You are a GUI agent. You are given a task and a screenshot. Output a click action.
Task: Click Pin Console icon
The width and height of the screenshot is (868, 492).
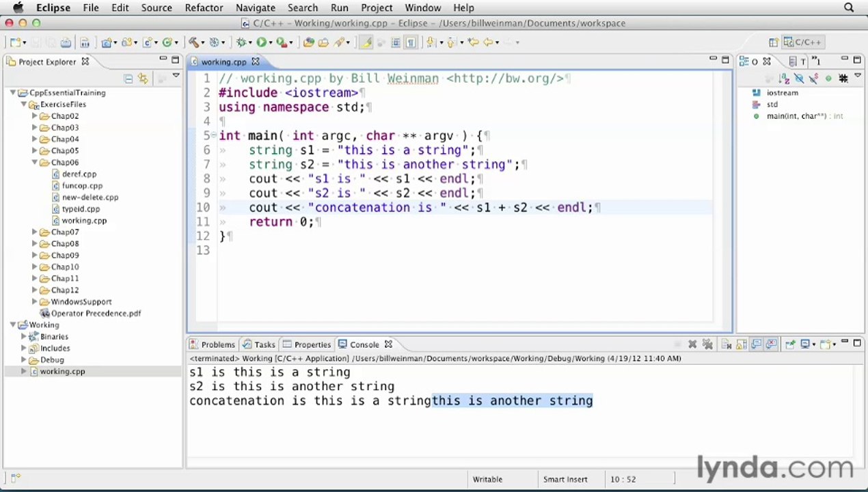[791, 344]
